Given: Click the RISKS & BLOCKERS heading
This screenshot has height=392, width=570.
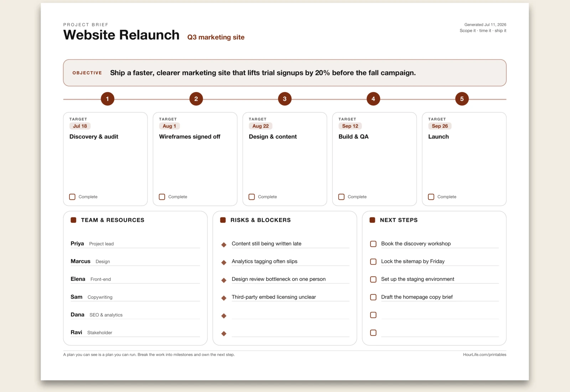Looking at the screenshot, I should coord(260,220).
